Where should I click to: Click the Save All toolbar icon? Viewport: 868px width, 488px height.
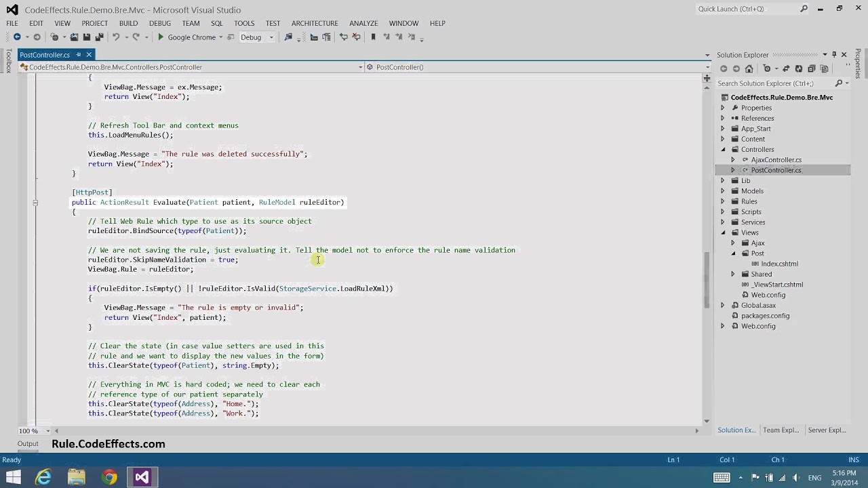(x=99, y=37)
